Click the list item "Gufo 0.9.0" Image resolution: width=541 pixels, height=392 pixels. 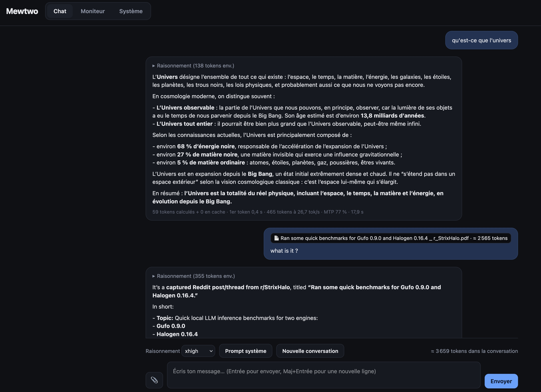coord(171,326)
